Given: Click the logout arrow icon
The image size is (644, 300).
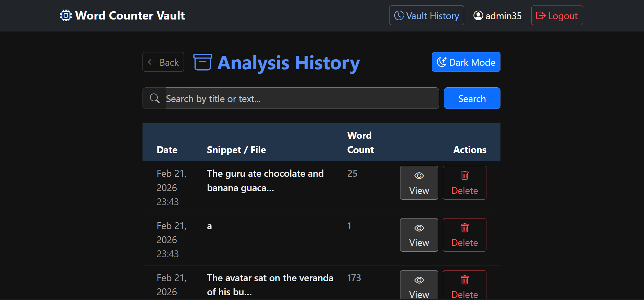Looking at the screenshot, I should click(541, 15).
